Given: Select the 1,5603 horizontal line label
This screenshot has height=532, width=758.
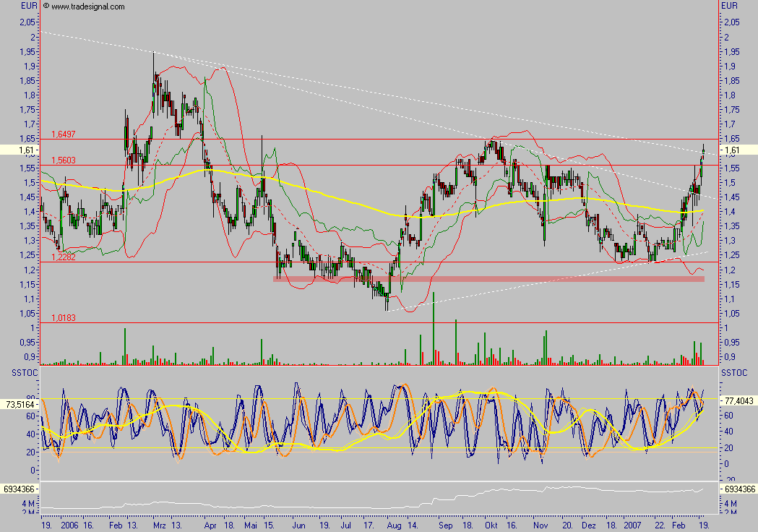Looking at the screenshot, I should (63, 160).
